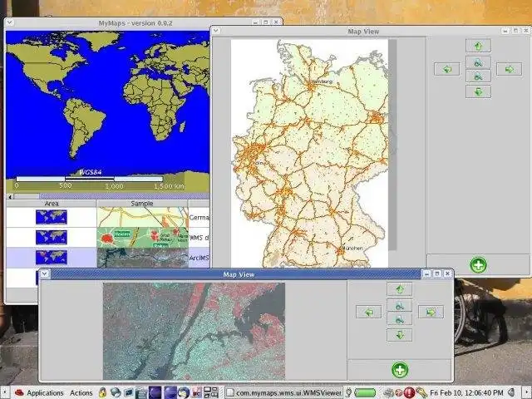Viewport: 532px width, 399px height.
Task: Open window menu of Germany Map View
Action: pos(217,32)
